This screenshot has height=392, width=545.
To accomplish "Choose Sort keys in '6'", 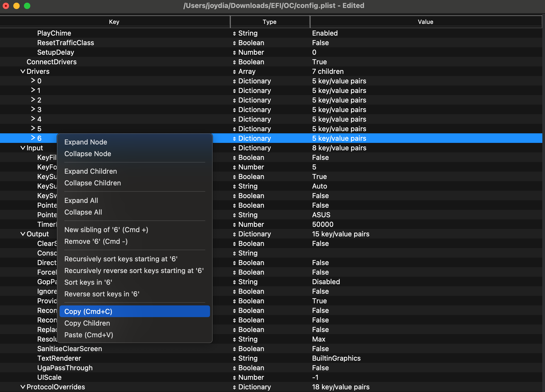I will pyautogui.click(x=135, y=282).
